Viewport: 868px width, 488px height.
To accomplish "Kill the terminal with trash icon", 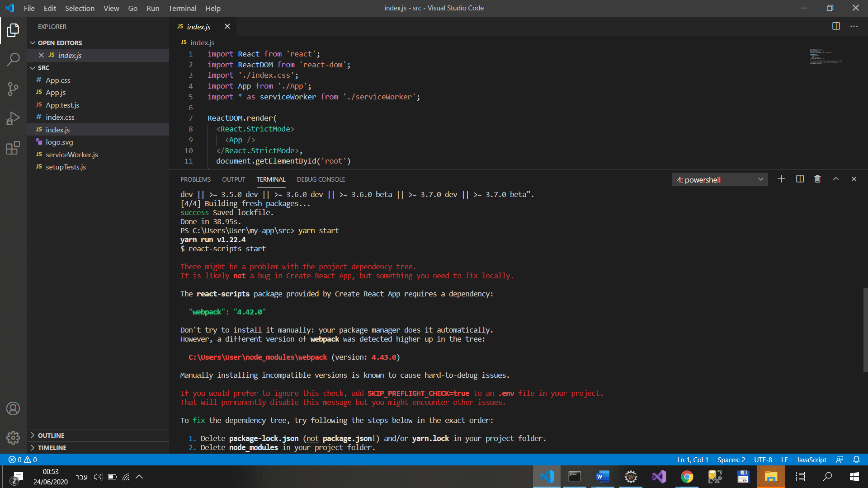I will click(x=817, y=179).
